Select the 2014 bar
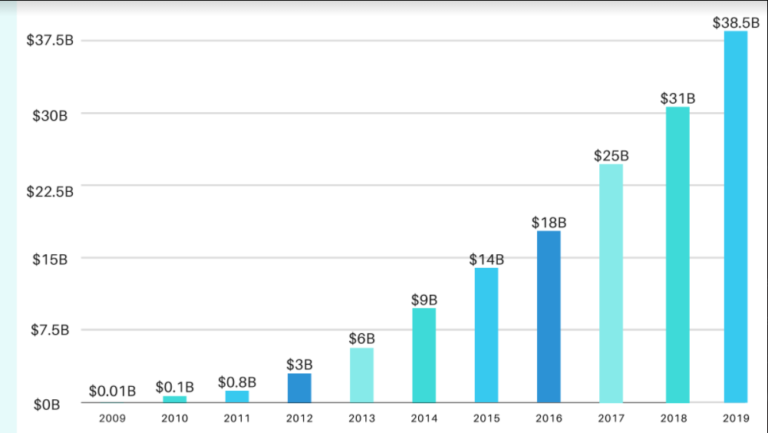This screenshot has height=433, width=768. tap(424, 356)
